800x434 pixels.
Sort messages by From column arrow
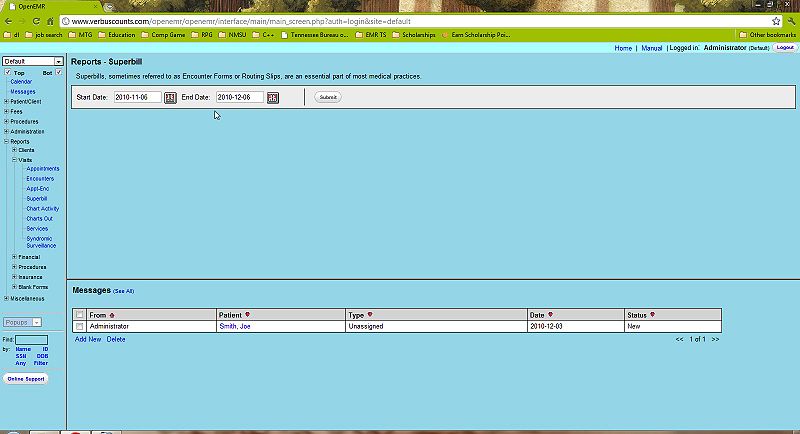(112, 315)
